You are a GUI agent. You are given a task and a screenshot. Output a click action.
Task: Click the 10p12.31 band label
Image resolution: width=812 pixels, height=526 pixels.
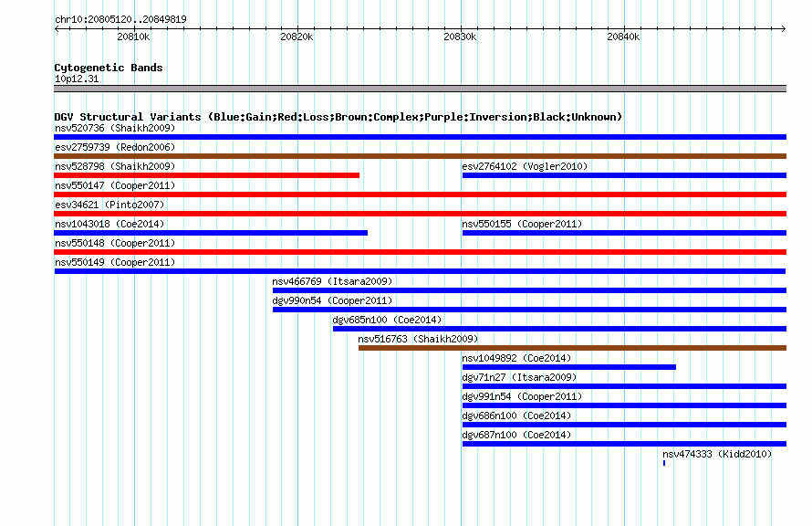tap(77, 79)
